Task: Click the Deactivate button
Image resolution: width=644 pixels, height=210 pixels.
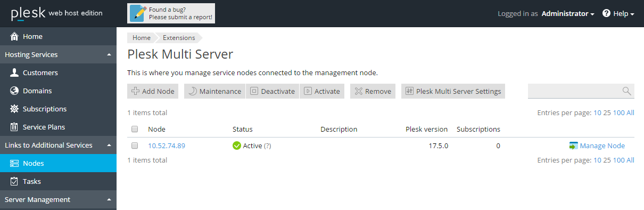Action: click(x=273, y=91)
